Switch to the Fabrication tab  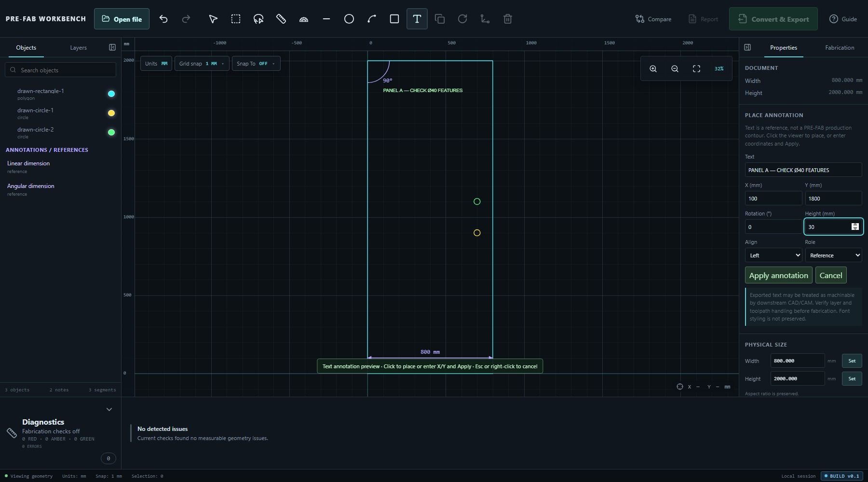(x=840, y=48)
